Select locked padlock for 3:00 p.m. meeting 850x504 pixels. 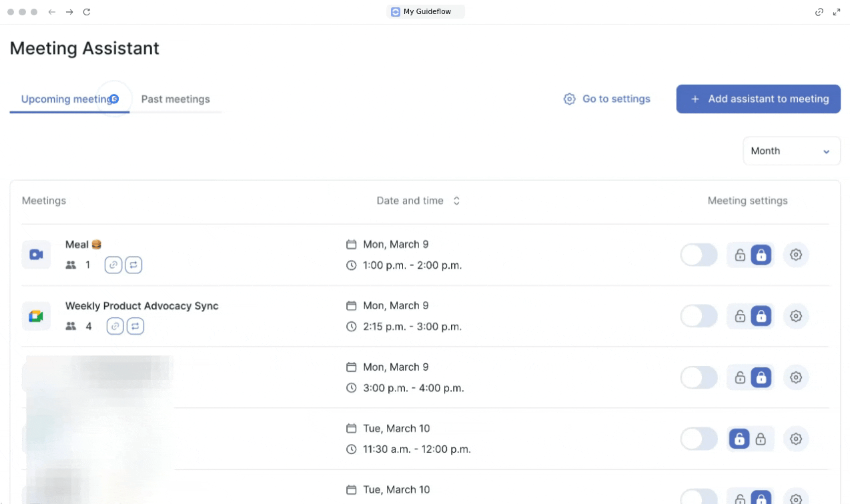point(761,377)
